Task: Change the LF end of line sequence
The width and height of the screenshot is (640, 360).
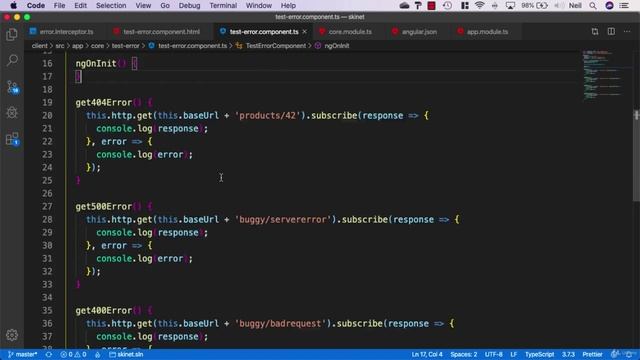Action: coord(513,354)
